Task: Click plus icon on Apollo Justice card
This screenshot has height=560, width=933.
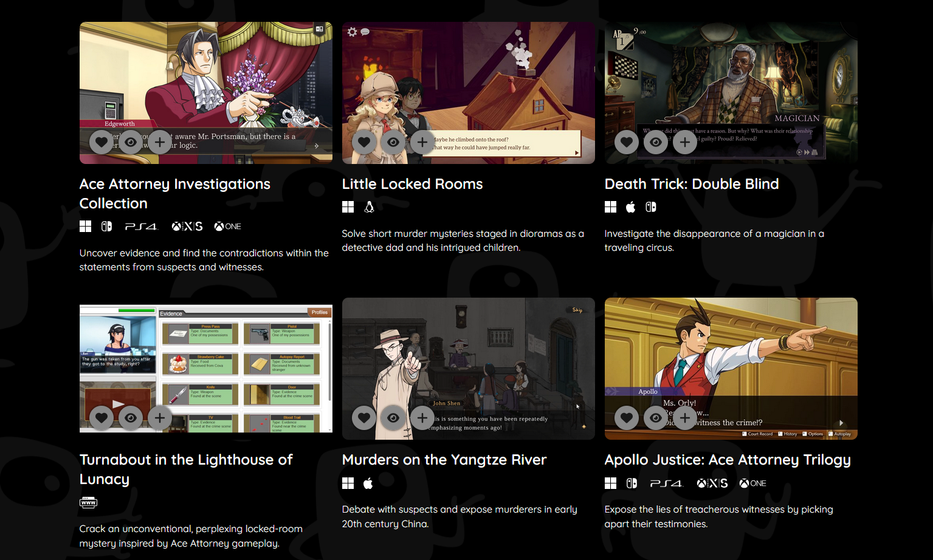Action: coord(685,418)
